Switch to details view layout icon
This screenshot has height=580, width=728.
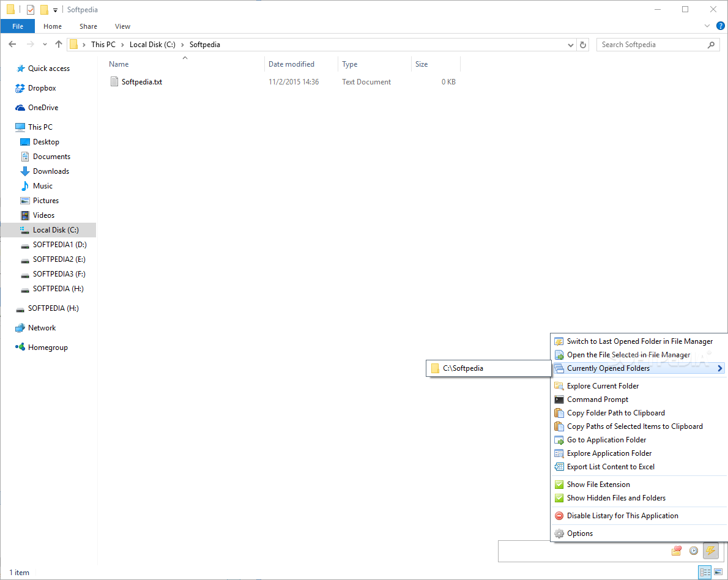705,572
